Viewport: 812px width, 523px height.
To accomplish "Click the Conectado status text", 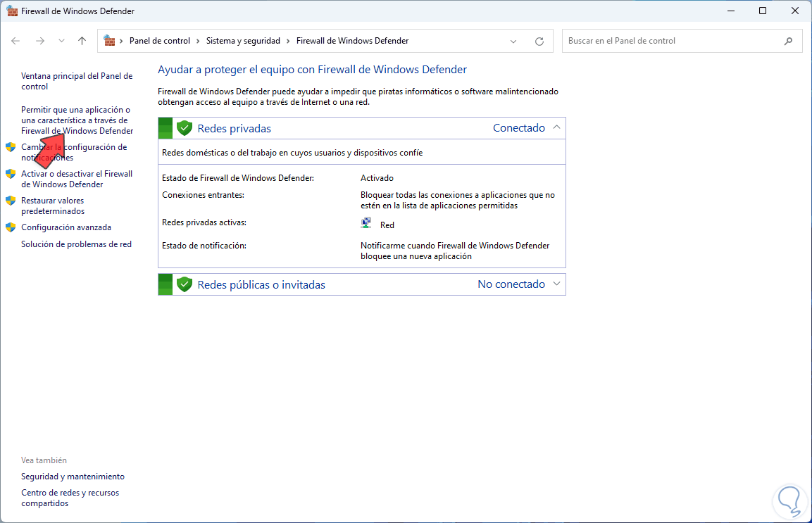I will coord(519,128).
